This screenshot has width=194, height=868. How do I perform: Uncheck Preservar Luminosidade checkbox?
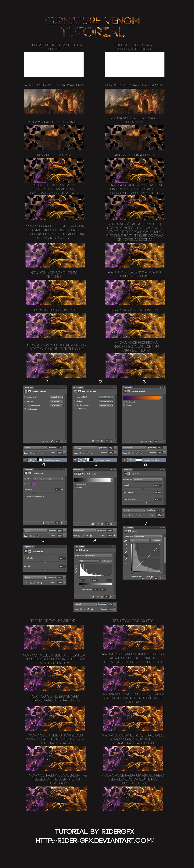pos(25,496)
